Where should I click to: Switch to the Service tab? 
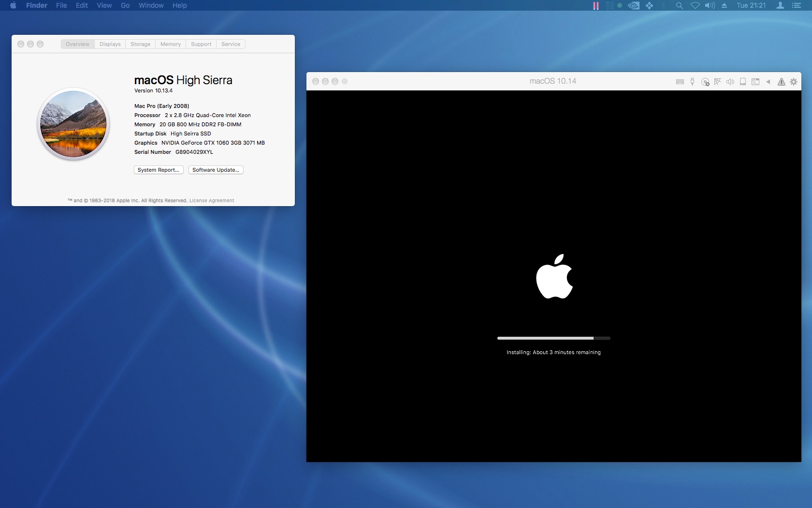click(231, 44)
